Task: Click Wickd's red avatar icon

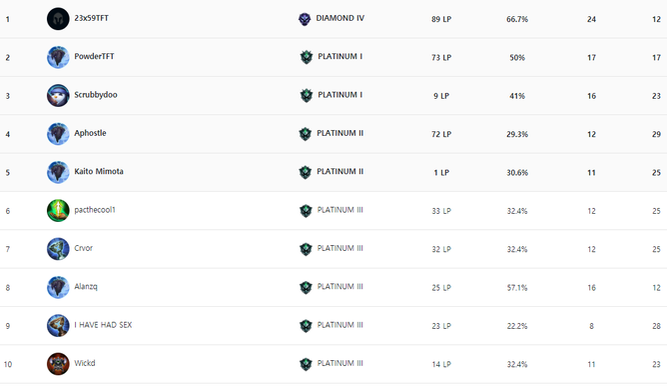Action: pos(58,364)
